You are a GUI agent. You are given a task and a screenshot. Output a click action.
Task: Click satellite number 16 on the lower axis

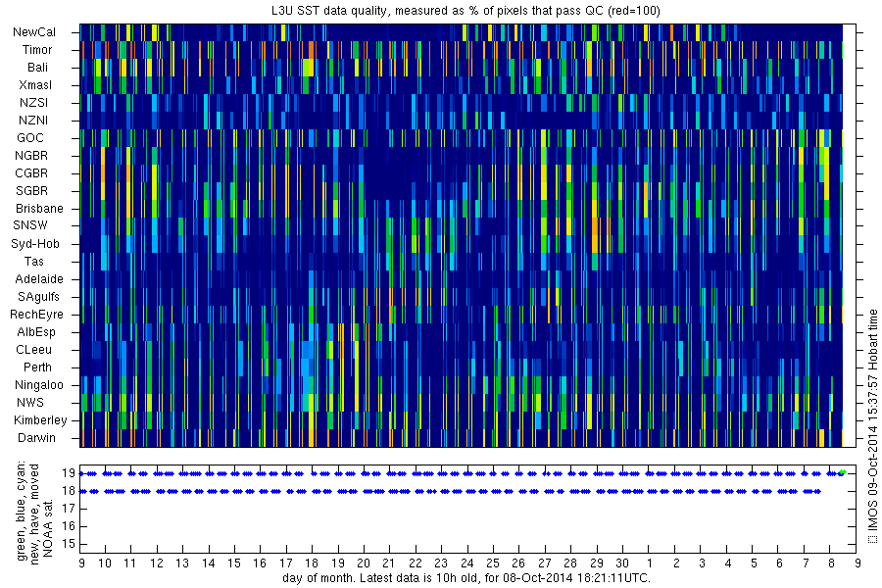click(x=69, y=526)
